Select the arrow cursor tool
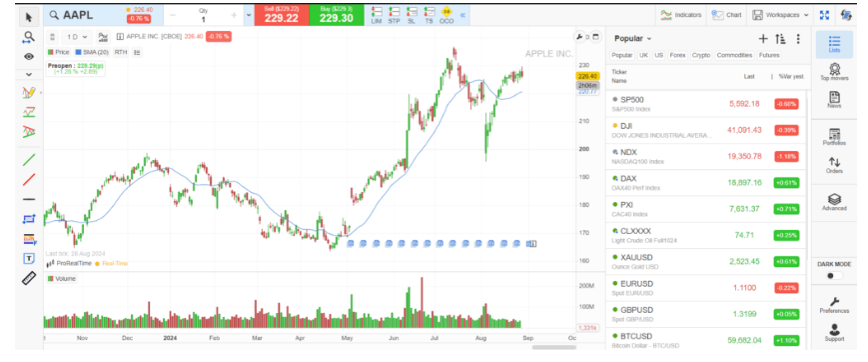This screenshot has width=868, height=362. 29,17
